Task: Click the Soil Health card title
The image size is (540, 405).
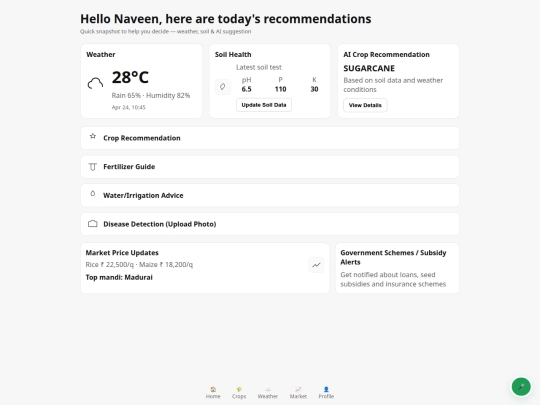Action: (x=233, y=54)
